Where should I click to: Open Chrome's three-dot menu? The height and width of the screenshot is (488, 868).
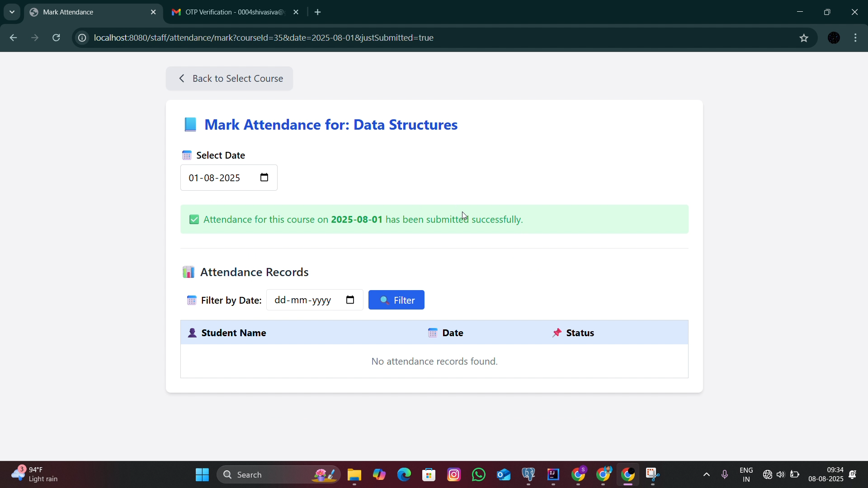(x=856, y=38)
